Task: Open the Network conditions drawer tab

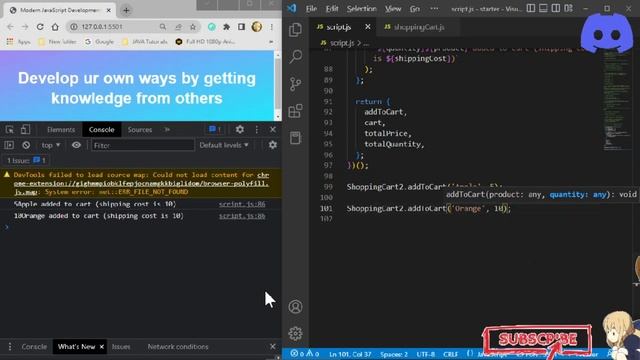Action: (178, 347)
